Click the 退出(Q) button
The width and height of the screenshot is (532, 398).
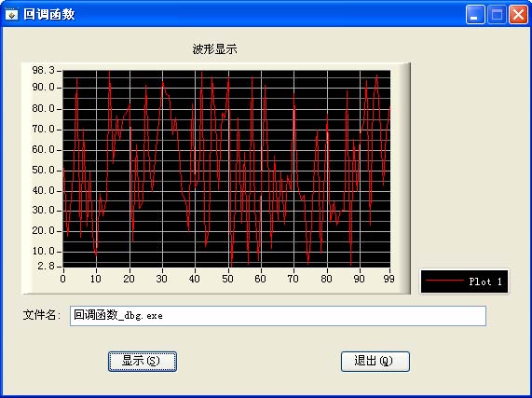click(x=375, y=362)
